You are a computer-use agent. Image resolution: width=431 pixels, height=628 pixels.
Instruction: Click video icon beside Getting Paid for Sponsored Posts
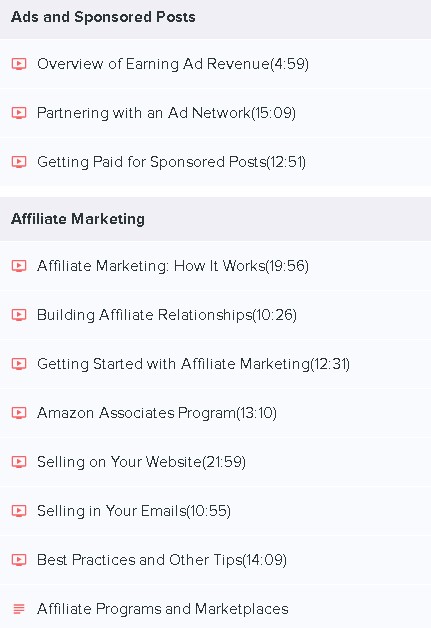[19, 162]
